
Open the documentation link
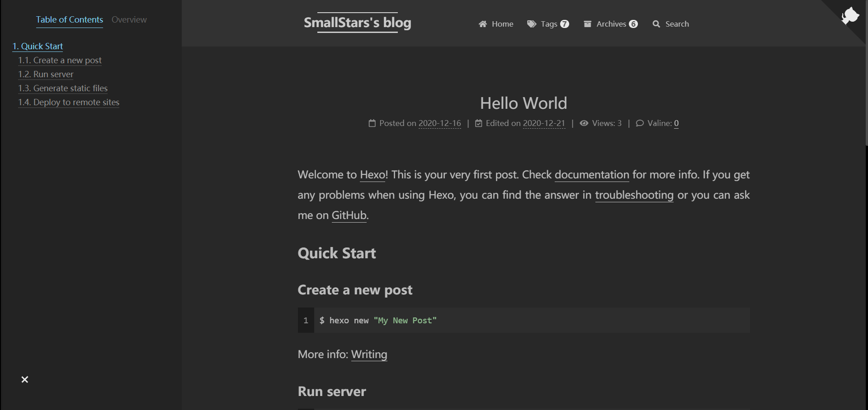pos(592,175)
